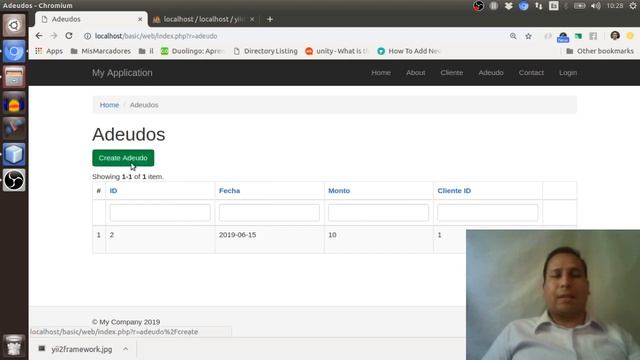The image size is (640, 360).
Task: Open the MisMarcadores bookmark folder
Action: (101, 51)
